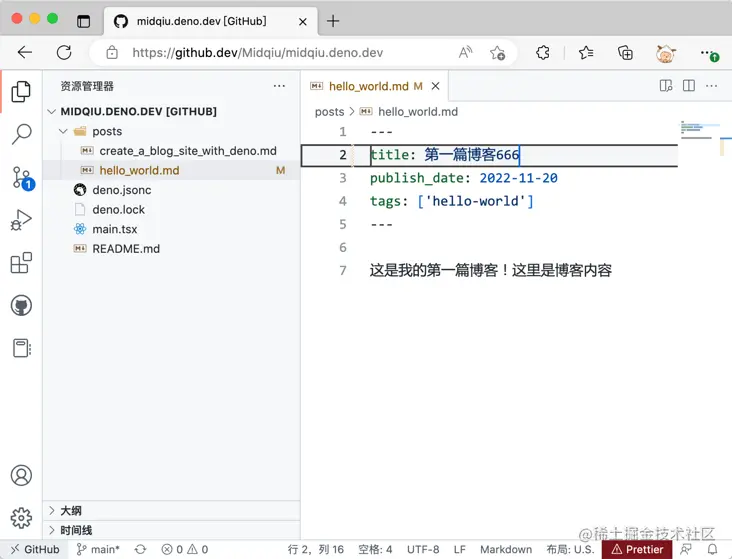Open the Run and Debug view
732x559 pixels.
21,220
